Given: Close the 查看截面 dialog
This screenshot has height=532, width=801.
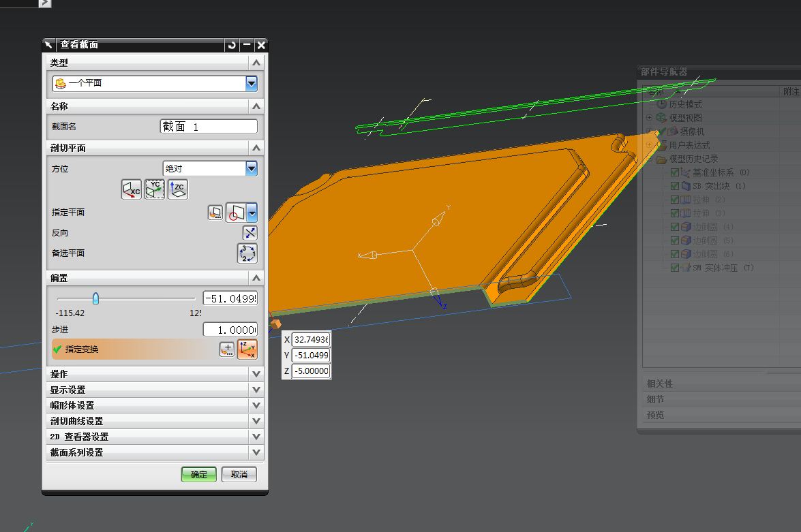Looking at the screenshot, I should (261, 45).
